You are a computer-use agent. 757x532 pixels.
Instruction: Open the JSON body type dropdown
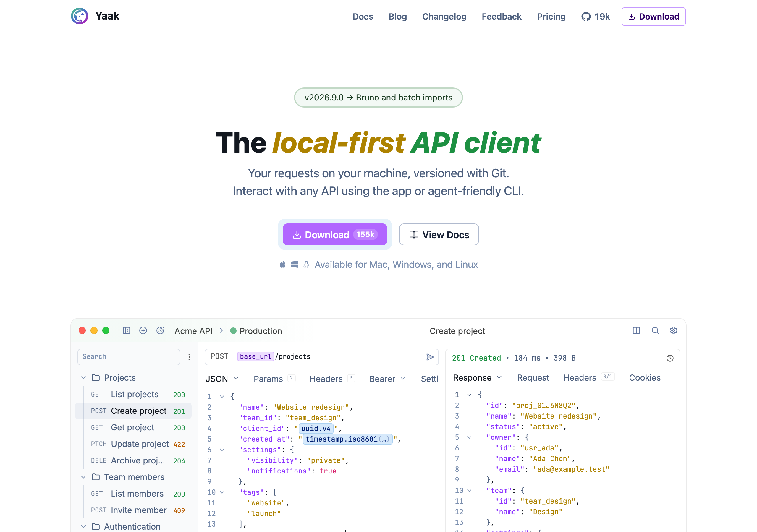point(222,379)
